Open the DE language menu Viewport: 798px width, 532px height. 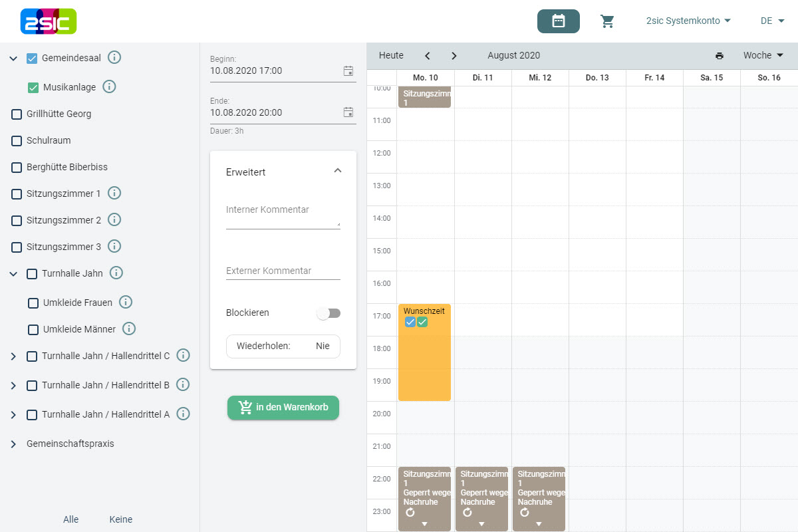772,21
